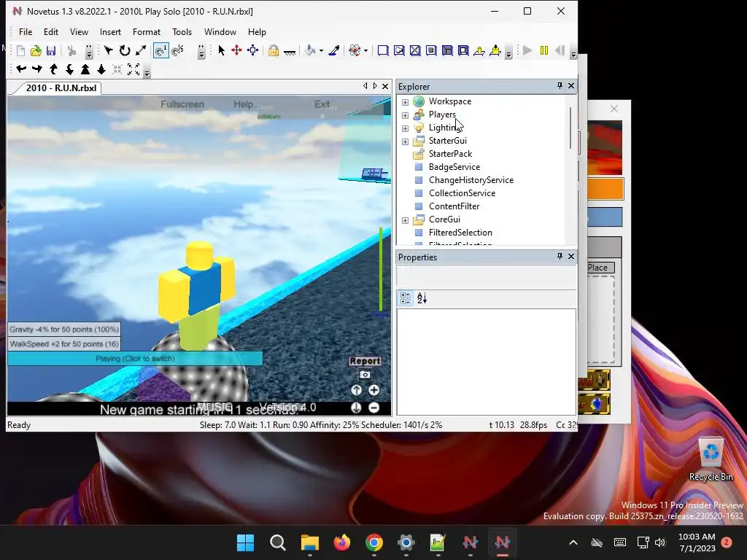Image resolution: width=747 pixels, height=560 pixels.
Task: Click the Pause simulation button
Action: pyautogui.click(x=544, y=50)
